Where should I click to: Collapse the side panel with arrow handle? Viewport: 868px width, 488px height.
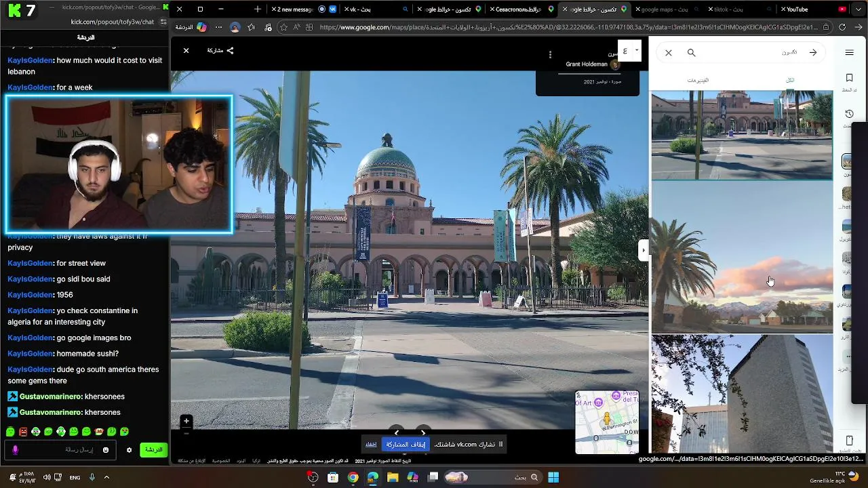644,250
